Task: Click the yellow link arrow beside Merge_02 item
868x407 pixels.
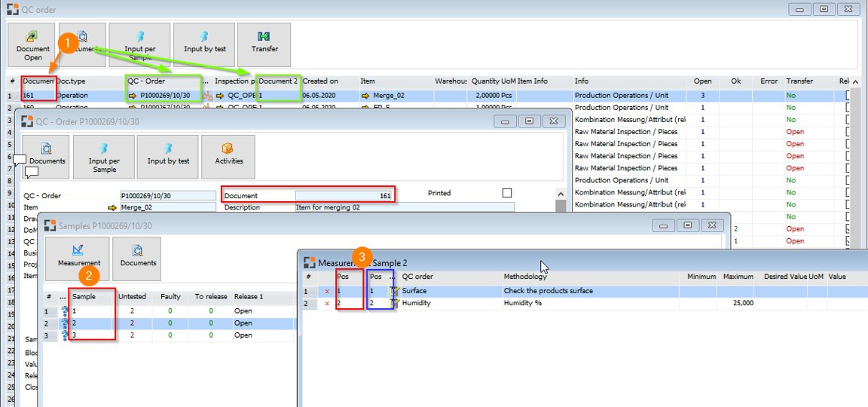Action: (112, 207)
